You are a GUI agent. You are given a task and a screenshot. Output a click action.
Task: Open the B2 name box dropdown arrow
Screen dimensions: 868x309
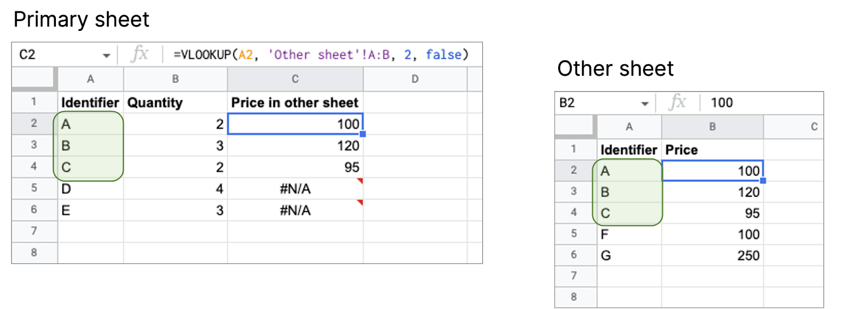[644, 104]
